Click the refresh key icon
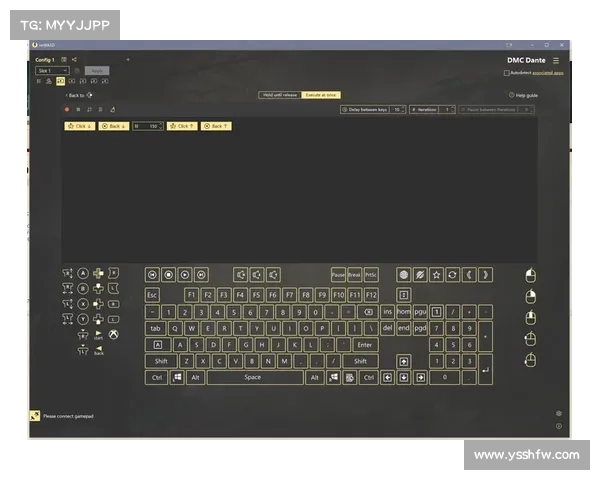This screenshot has height=480, width=600. [453, 274]
